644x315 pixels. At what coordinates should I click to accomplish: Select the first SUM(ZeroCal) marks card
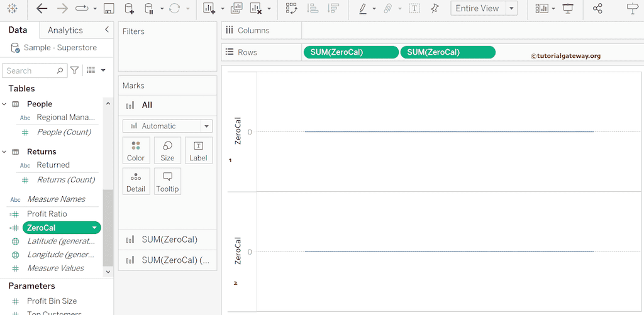[167, 240]
